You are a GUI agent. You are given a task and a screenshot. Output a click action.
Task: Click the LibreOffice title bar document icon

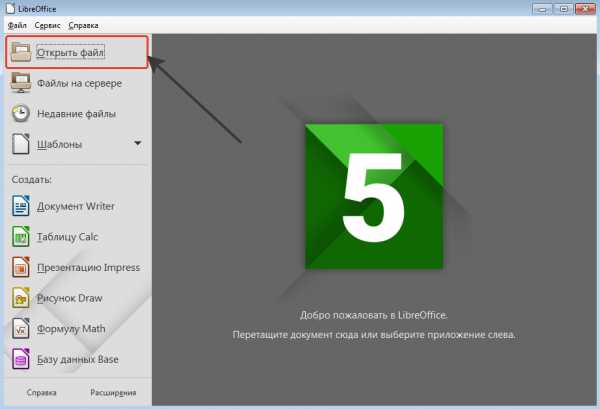coord(10,8)
